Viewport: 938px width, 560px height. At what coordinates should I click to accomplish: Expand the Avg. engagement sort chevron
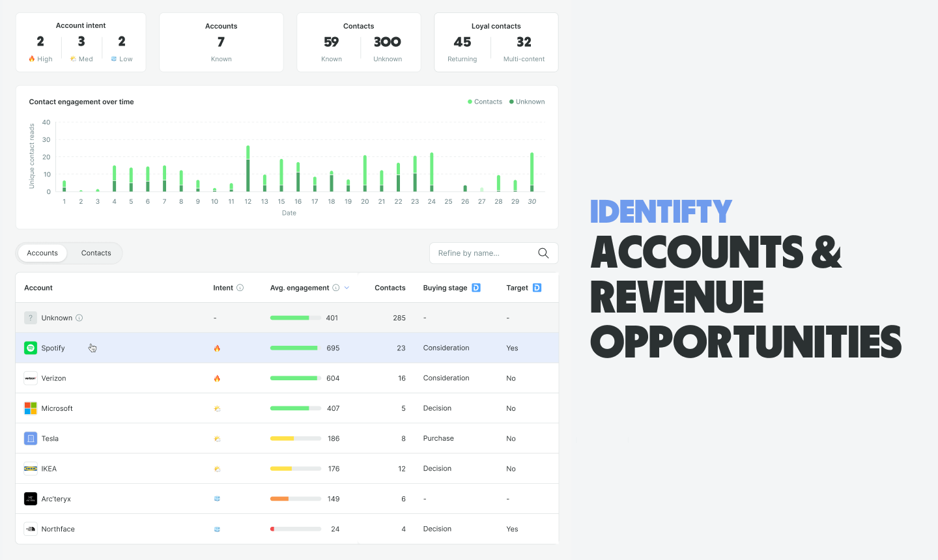tap(347, 288)
